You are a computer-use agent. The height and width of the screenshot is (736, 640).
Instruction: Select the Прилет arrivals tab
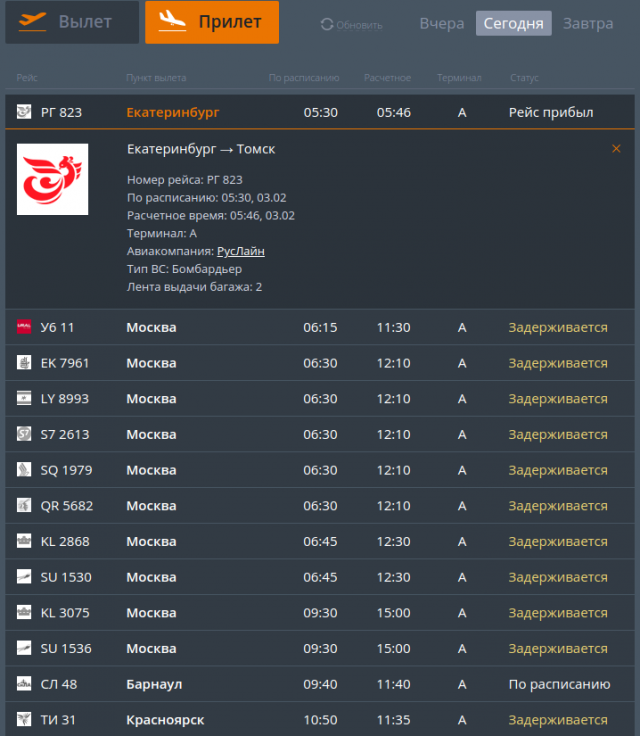pos(211,22)
